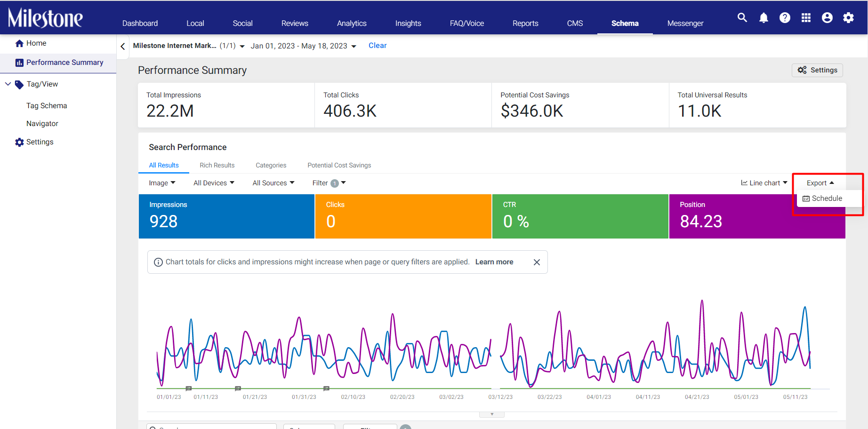868x429 pixels.
Task: Switch to the All Results tab
Action: pyautogui.click(x=164, y=165)
